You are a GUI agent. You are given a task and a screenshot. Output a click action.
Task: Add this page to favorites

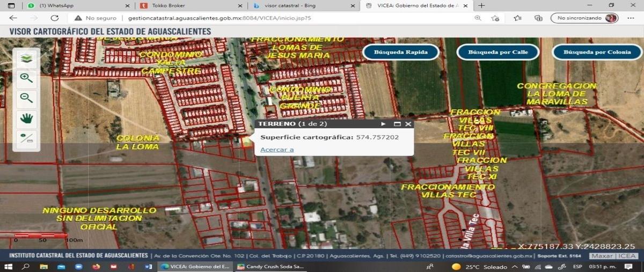tap(495, 18)
